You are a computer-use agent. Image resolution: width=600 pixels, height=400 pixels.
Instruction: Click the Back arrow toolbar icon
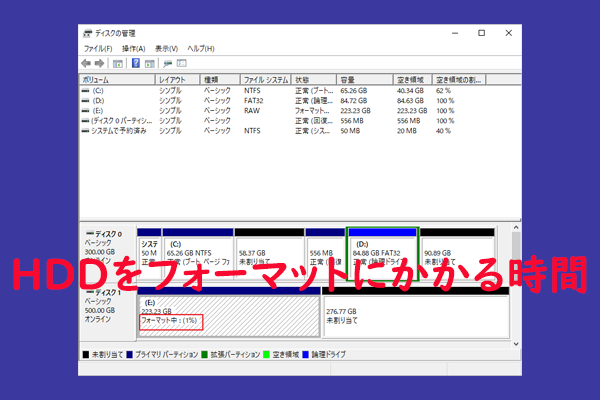point(86,63)
